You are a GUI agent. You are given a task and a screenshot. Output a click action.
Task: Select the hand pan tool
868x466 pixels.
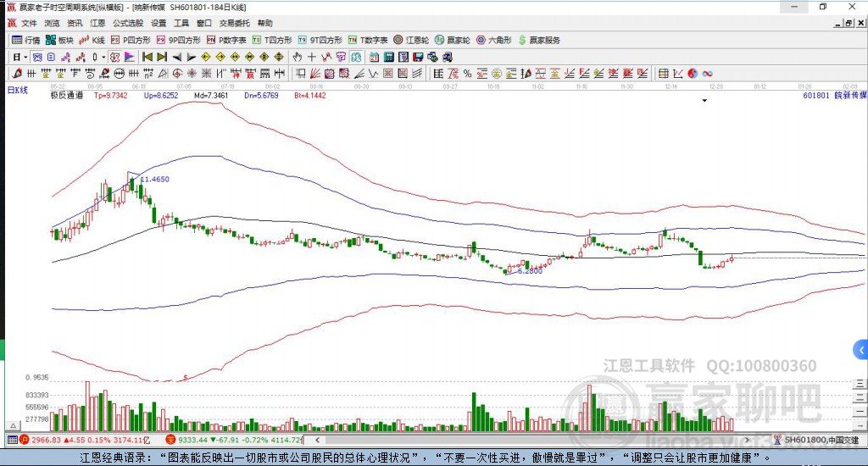click(298, 57)
